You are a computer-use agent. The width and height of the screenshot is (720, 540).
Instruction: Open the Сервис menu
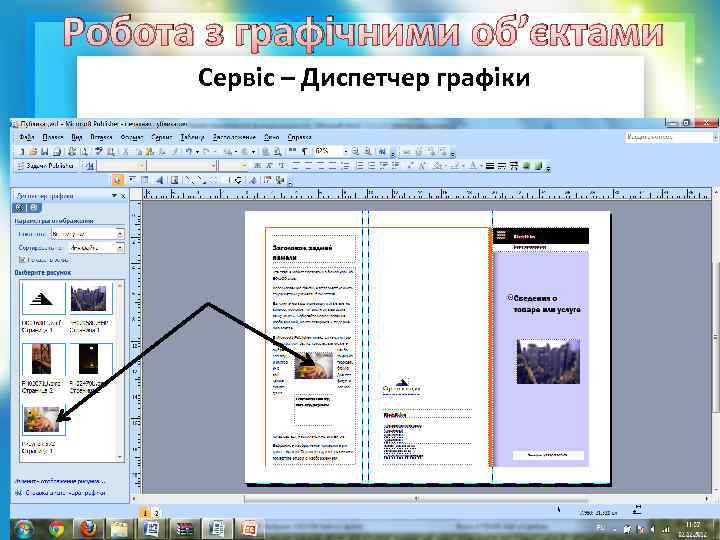162,137
